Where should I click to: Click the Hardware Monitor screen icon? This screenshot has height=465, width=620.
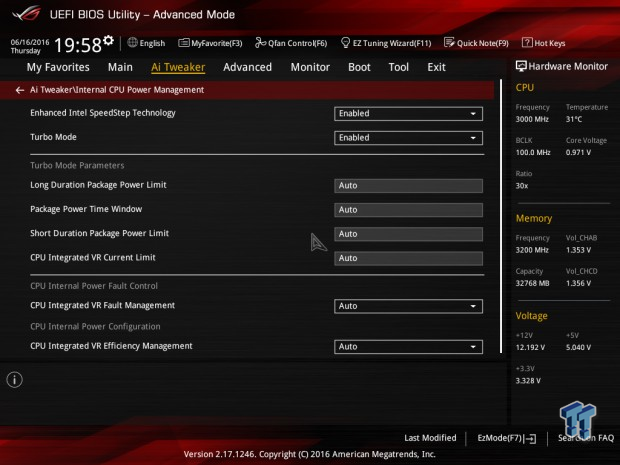[521, 66]
